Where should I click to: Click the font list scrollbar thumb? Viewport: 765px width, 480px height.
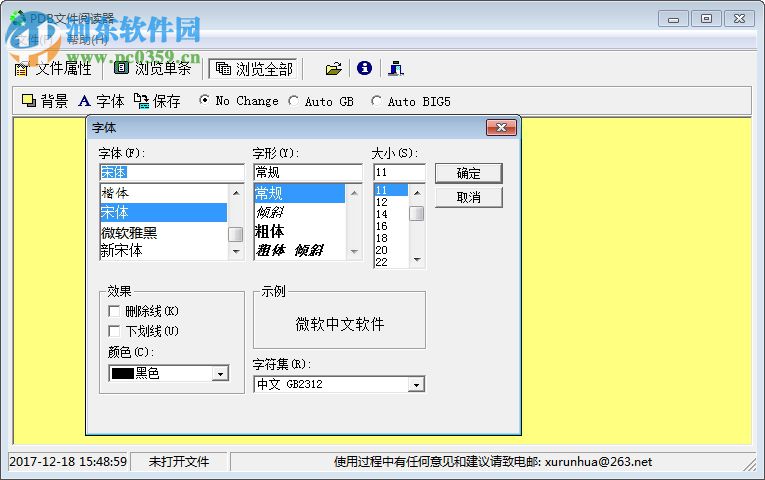tap(236, 235)
